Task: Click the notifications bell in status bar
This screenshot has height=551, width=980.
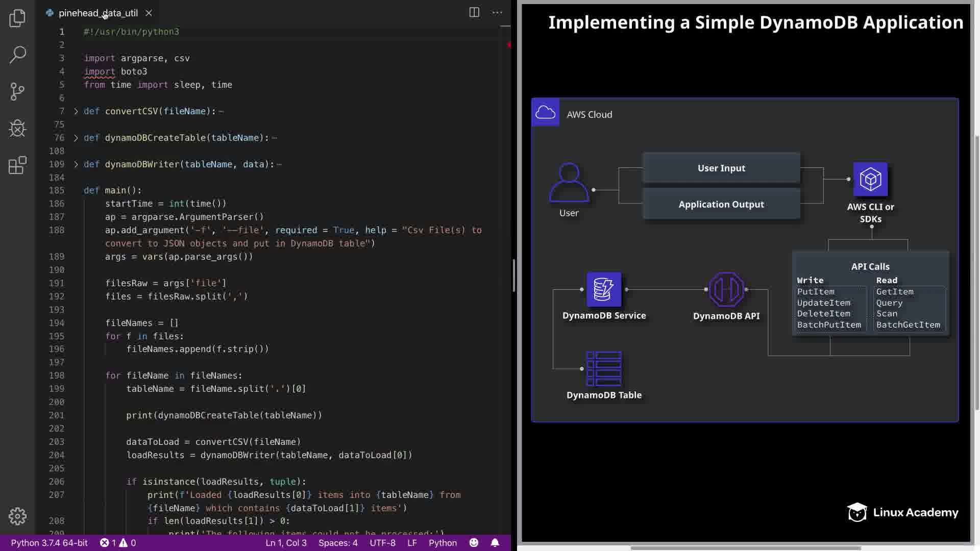Action: pyautogui.click(x=495, y=543)
